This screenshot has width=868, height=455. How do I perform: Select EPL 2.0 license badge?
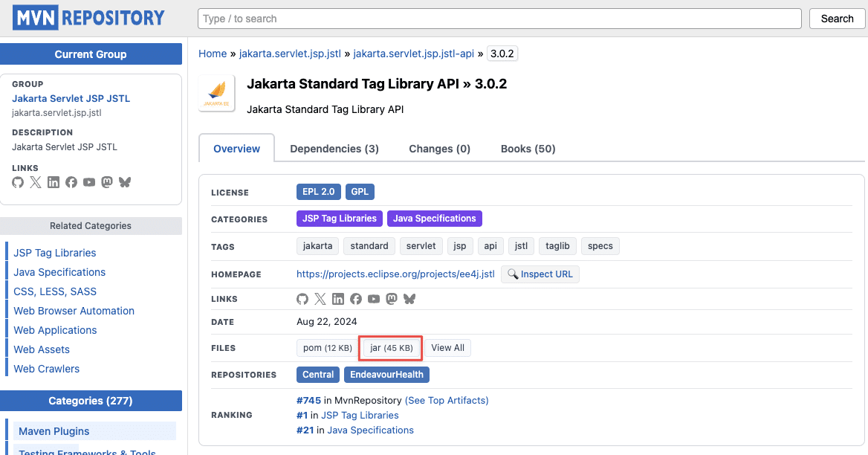coord(319,192)
